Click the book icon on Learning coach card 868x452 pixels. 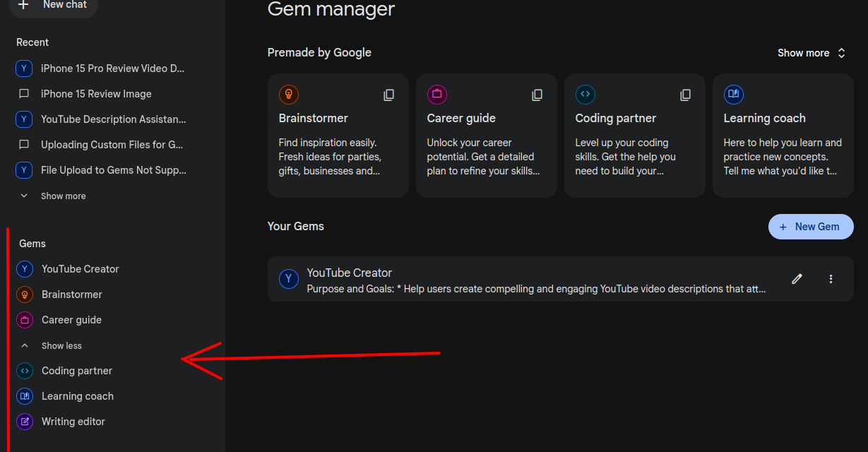point(734,95)
